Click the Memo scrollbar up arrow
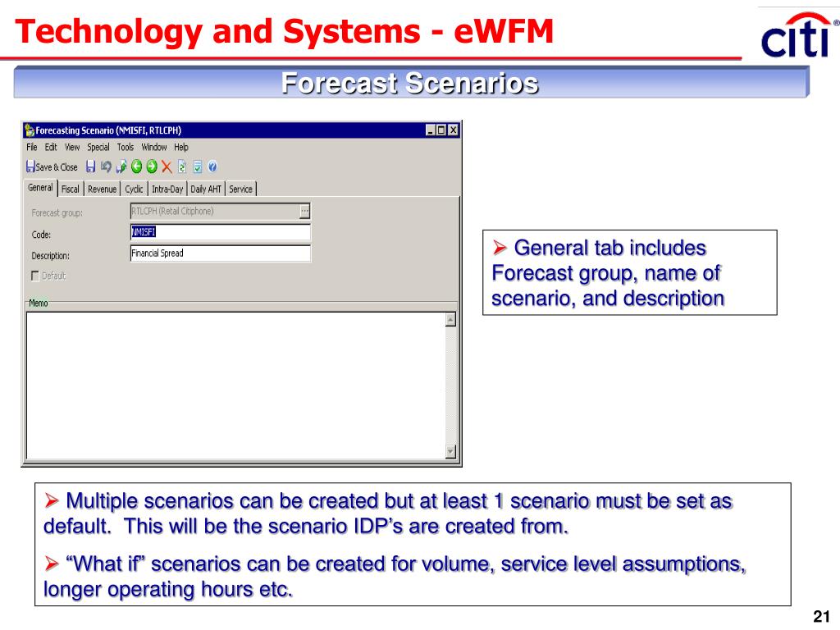 tap(450, 320)
